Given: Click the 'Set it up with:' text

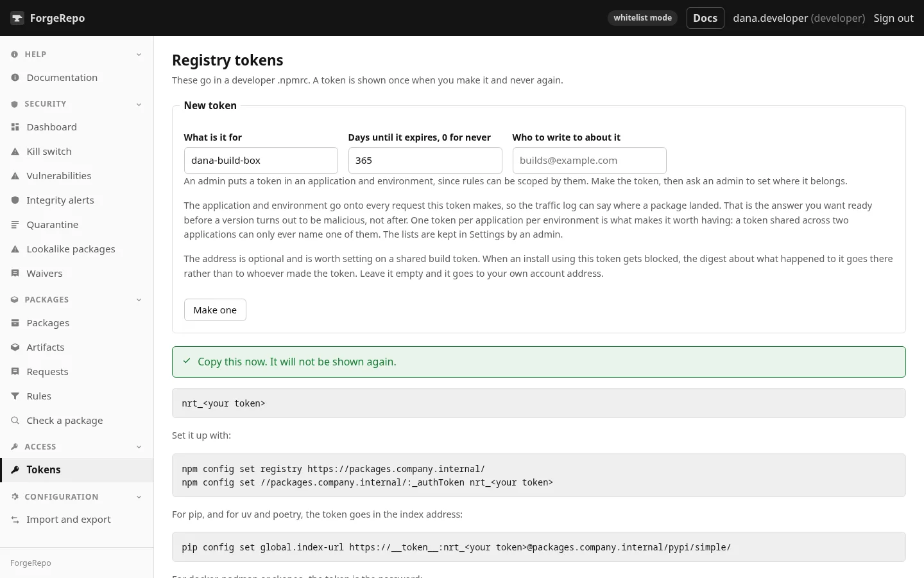Looking at the screenshot, I should coord(201,435).
